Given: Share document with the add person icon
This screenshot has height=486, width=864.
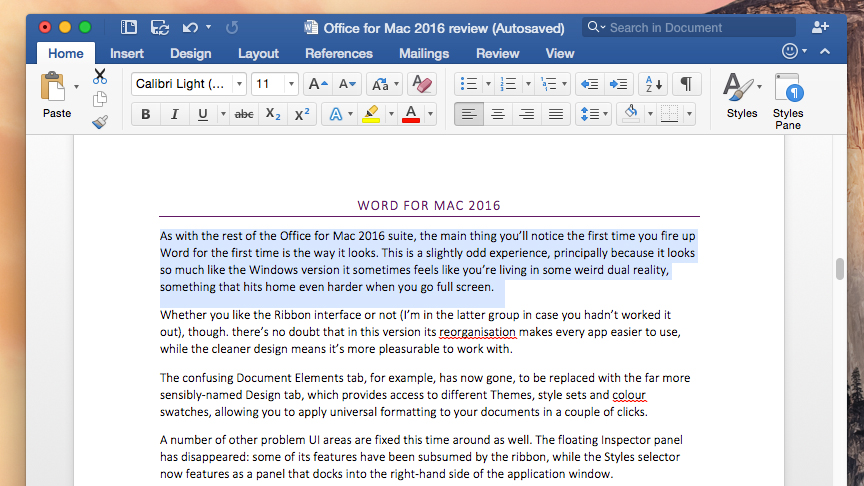Looking at the screenshot, I should coord(820,27).
